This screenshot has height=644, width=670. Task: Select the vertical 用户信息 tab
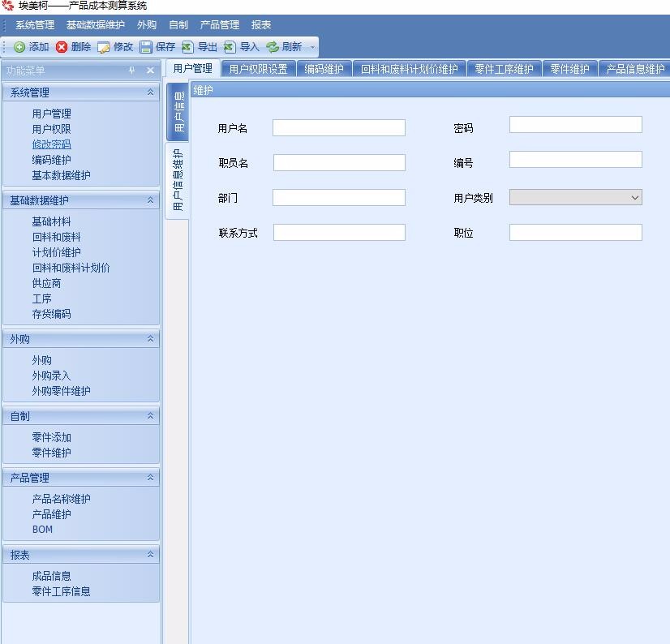coord(178,112)
